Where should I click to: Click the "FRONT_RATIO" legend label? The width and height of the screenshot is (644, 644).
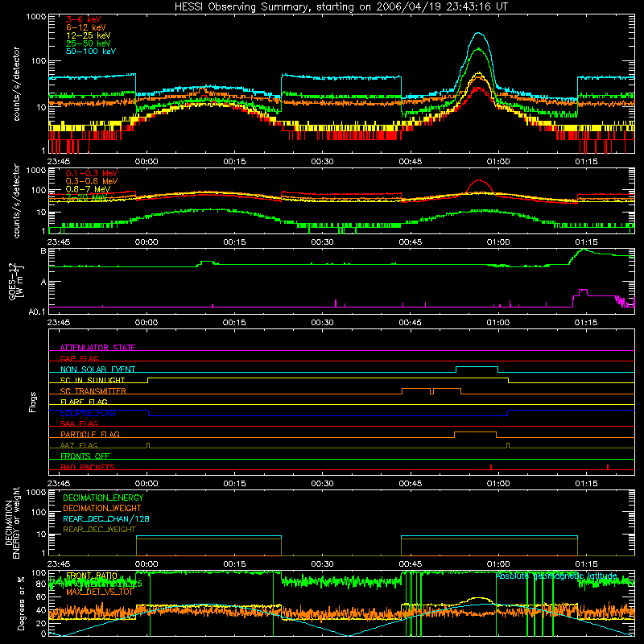(92, 576)
